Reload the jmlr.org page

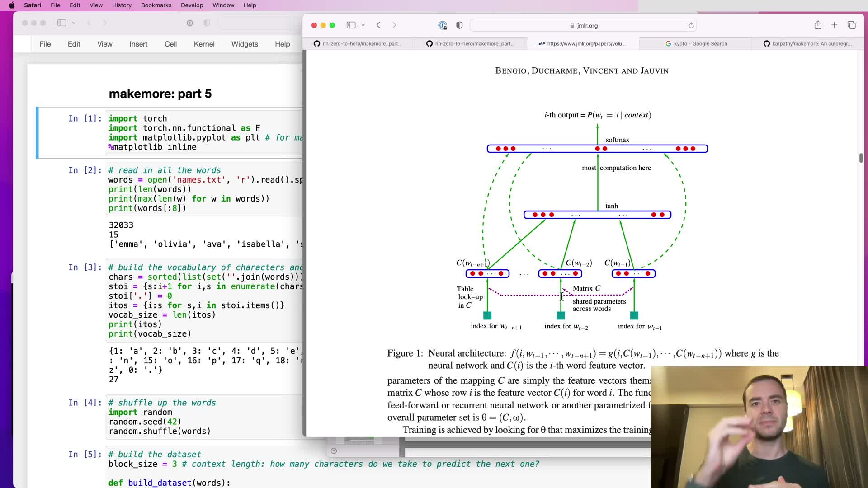click(691, 26)
